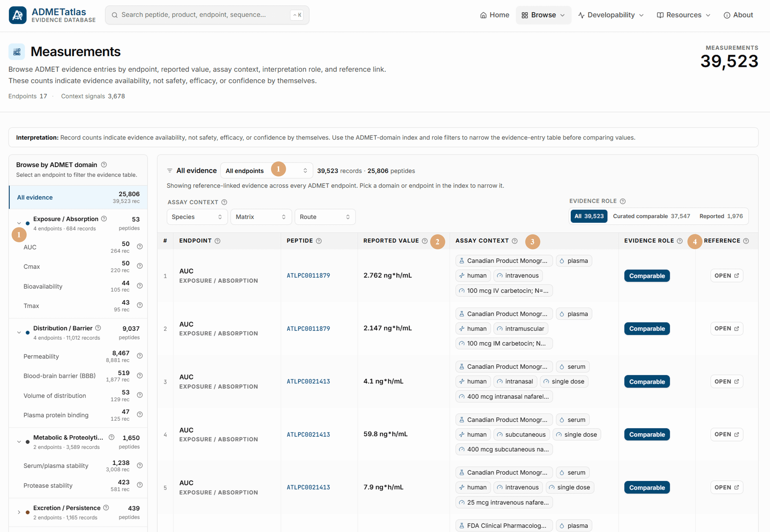
Task: Open the Species filter dropdown
Action: (x=197, y=217)
